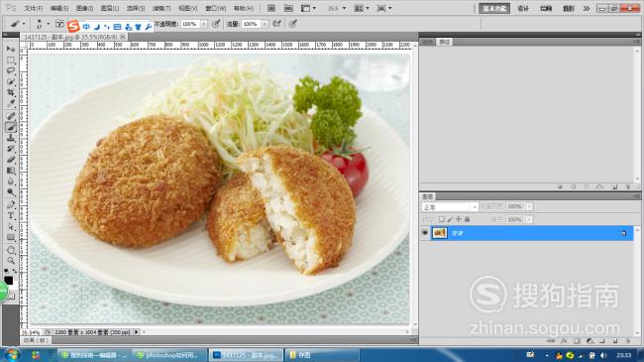Select the Move tool
The image size is (644, 362).
[x=11, y=49]
